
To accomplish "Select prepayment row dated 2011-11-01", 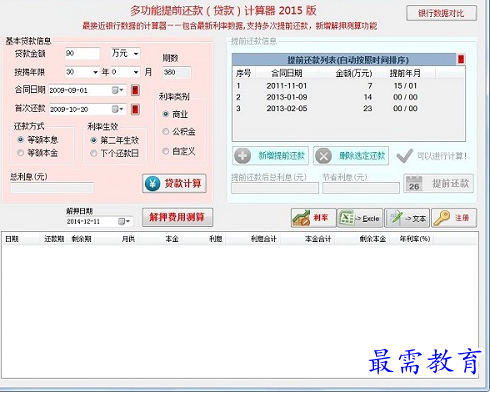I will pos(348,86).
